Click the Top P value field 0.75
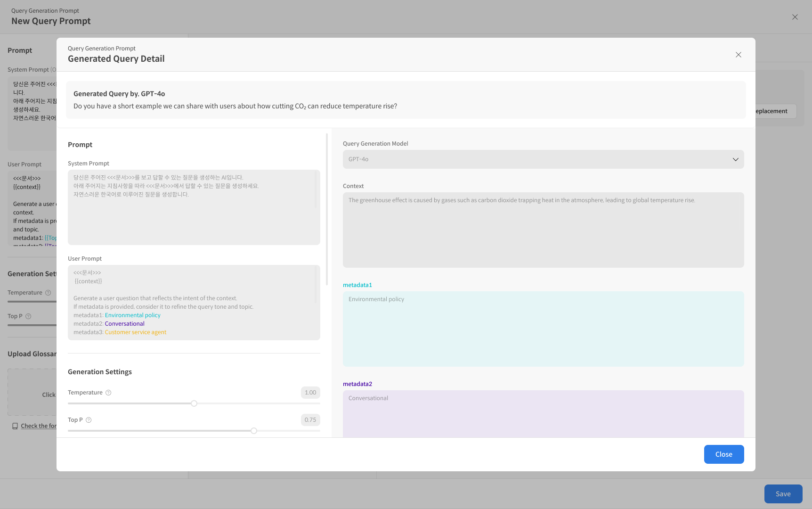Viewport: 812px width, 509px height. pyautogui.click(x=310, y=420)
